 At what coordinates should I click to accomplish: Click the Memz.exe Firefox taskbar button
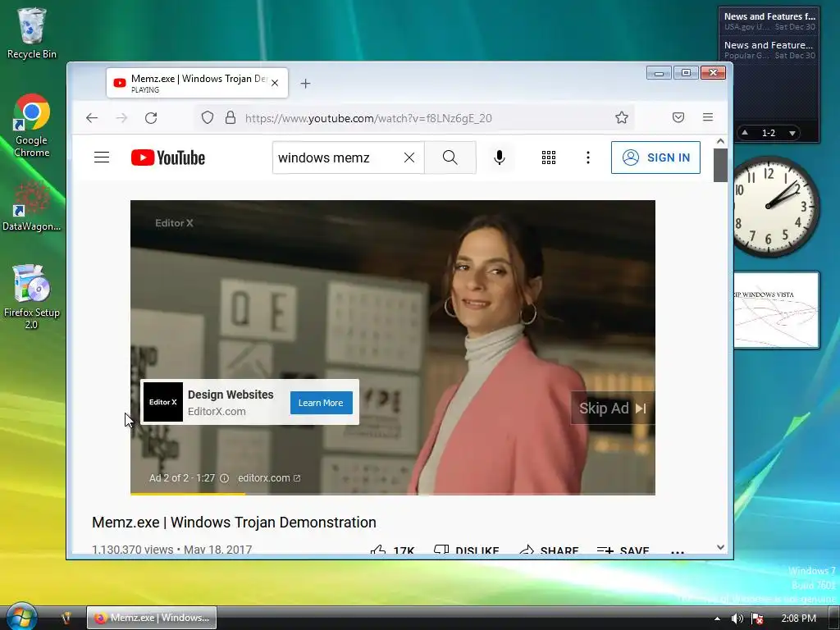coord(152,618)
